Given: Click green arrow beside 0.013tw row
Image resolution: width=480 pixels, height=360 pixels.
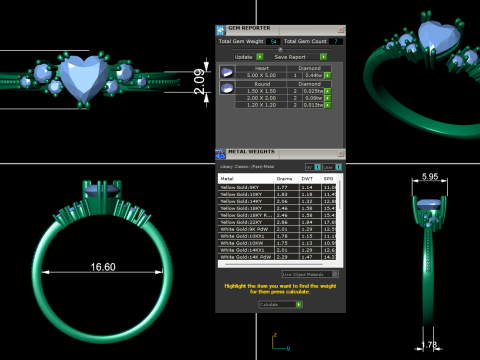Looking at the screenshot, I should click(327, 105).
